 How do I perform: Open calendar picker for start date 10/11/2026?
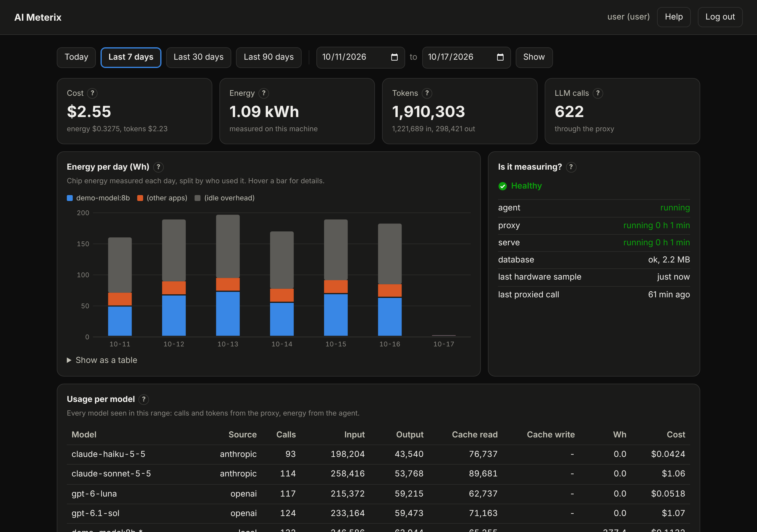pos(394,57)
